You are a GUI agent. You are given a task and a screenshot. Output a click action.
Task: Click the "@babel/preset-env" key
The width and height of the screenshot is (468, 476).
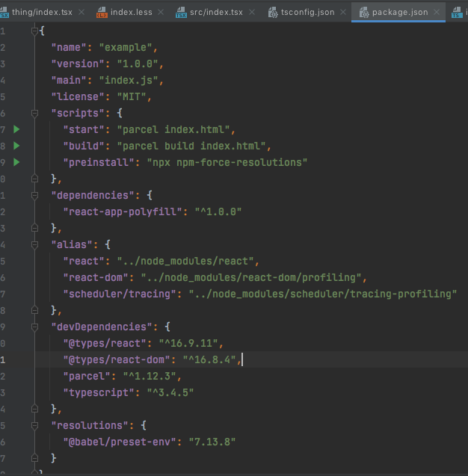coord(120,442)
